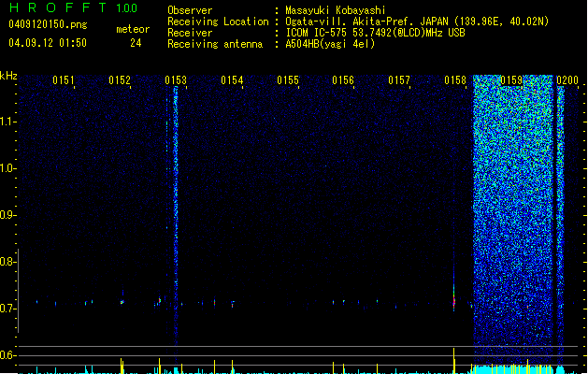Click the 0.7 kHz axis label

(7, 309)
